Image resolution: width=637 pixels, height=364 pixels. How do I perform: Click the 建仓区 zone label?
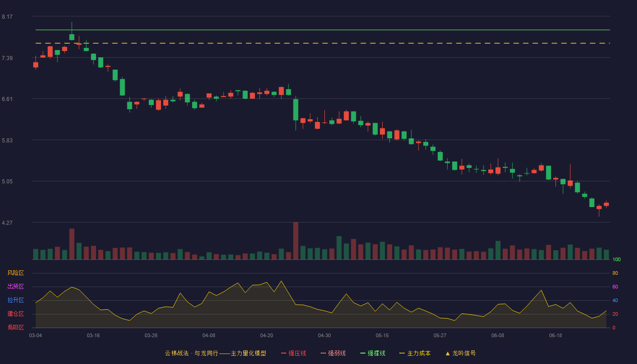point(15,314)
